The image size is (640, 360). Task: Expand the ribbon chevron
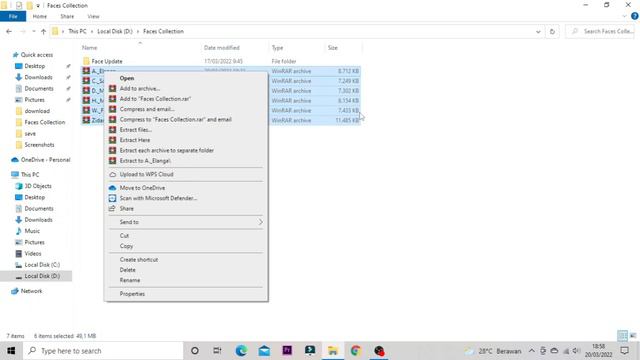pyautogui.click(x=624, y=16)
